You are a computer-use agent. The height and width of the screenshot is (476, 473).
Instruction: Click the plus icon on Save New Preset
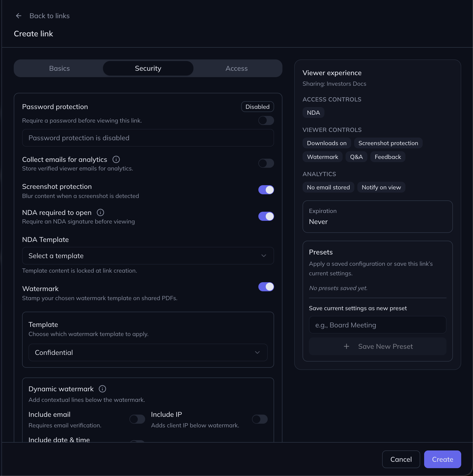click(x=346, y=346)
